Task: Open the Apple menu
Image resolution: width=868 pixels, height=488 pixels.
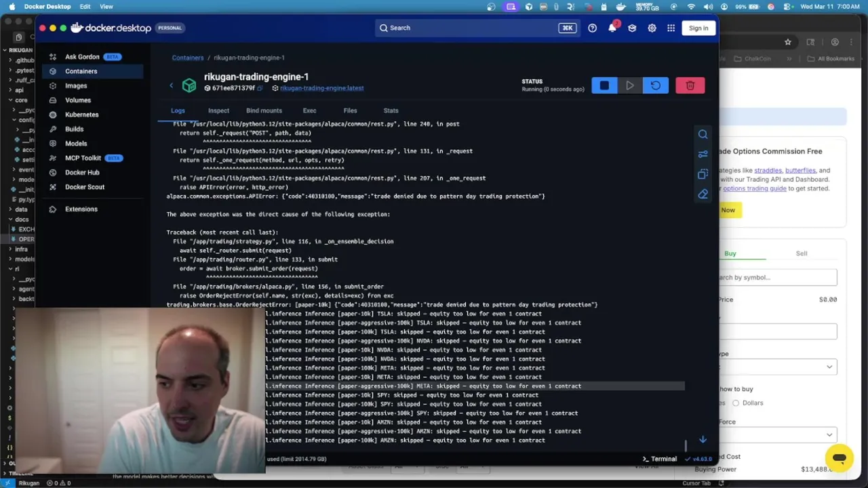Action: point(12,7)
